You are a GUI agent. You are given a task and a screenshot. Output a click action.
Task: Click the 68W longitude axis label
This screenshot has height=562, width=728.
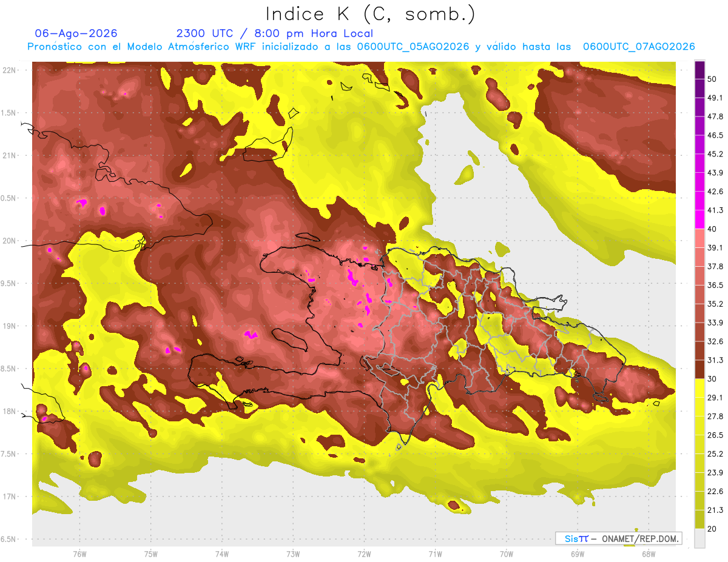[x=649, y=554]
